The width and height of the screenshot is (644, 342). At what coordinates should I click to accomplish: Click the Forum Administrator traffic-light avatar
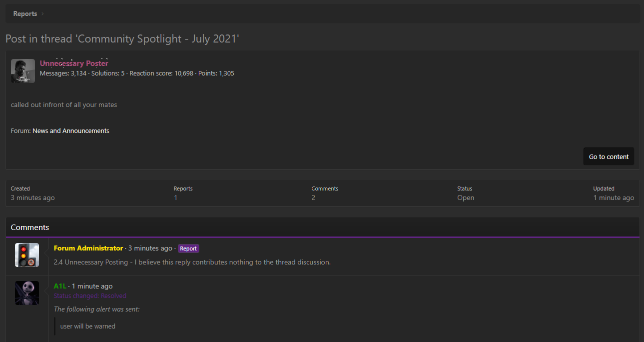click(x=26, y=255)
